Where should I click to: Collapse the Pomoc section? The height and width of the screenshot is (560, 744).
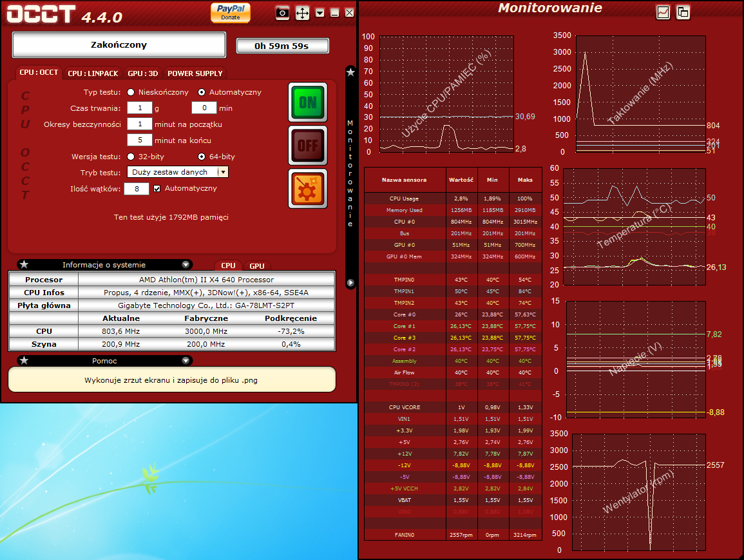coord(186,361)
